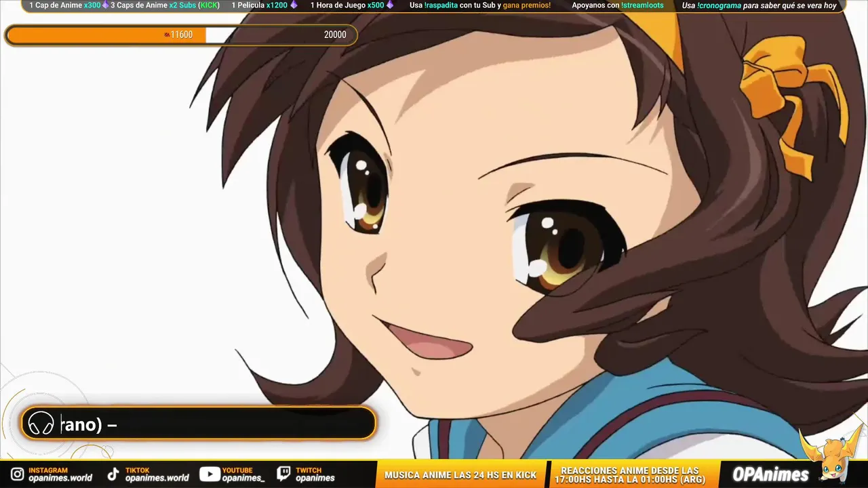Click the Twitch opanimes handle
This screenshot has width=868, height=488.
pyautogui.click(x=315, y=478)
